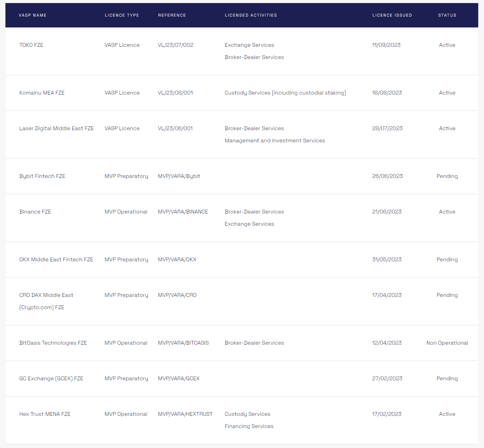Click Komainu's Active status
Image resolution: width=484 pixels, height=448 pixels.
point(447,93)
